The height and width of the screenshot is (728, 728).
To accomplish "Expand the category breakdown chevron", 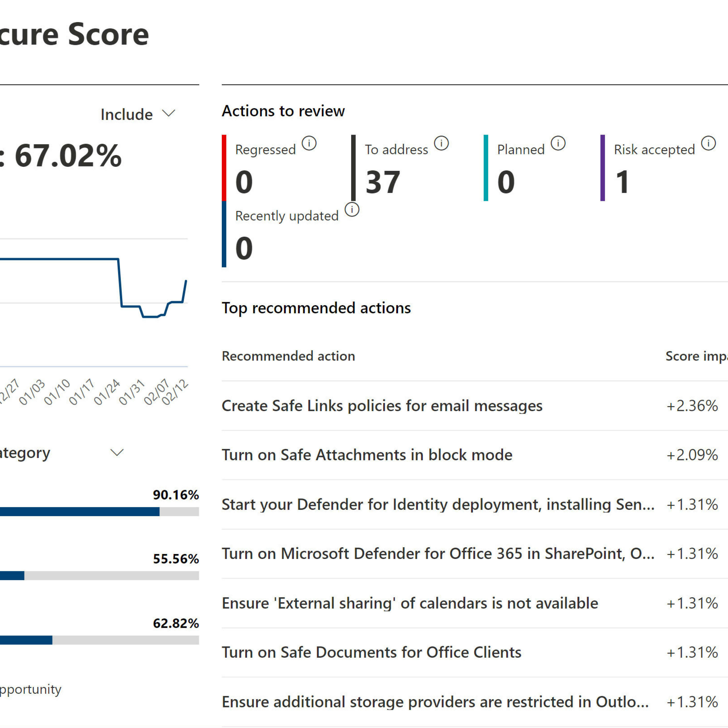I will click(x=117, y=452).
